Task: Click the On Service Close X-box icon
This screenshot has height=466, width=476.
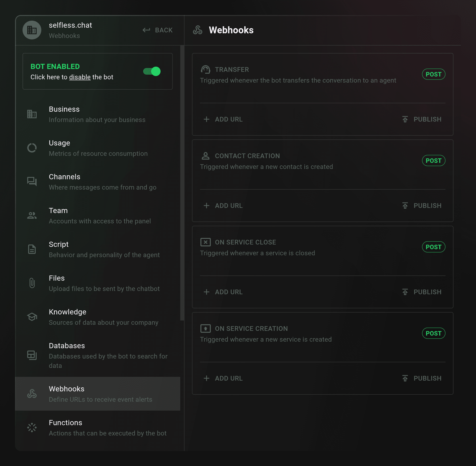Action: point(205,242)
